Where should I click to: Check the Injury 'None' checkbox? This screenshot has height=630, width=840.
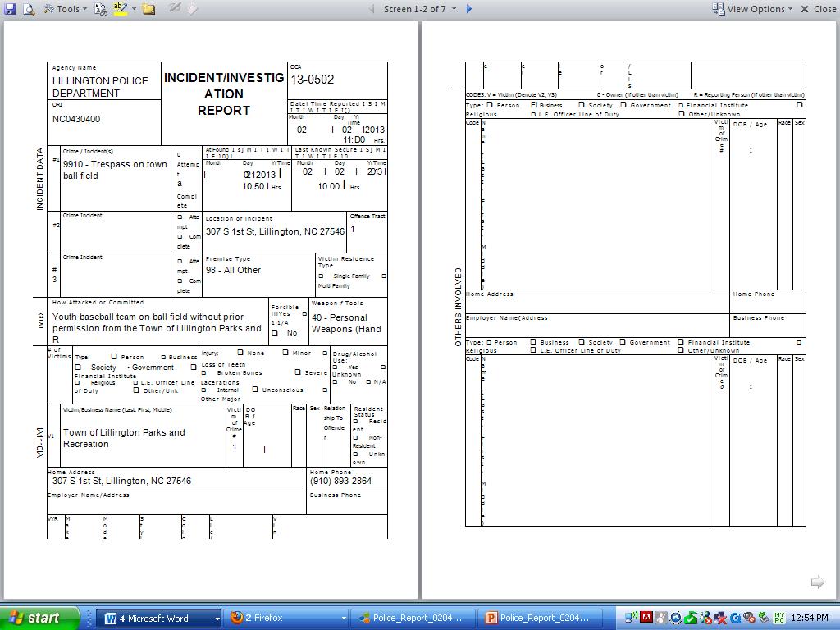(x=240, y=353)
